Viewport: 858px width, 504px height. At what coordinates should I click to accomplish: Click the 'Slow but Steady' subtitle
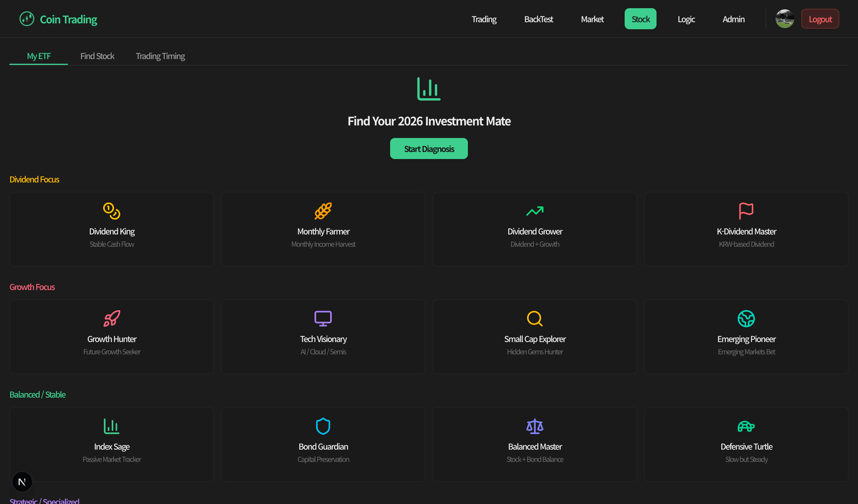tap(746, 459)
